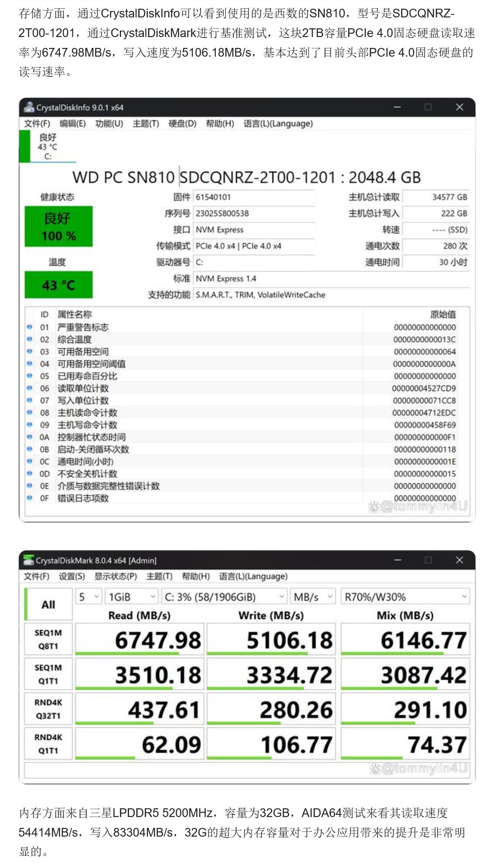Click status dot for attribute 03 可用备用空间
This screenshot has width=493, height=868.
30,351
